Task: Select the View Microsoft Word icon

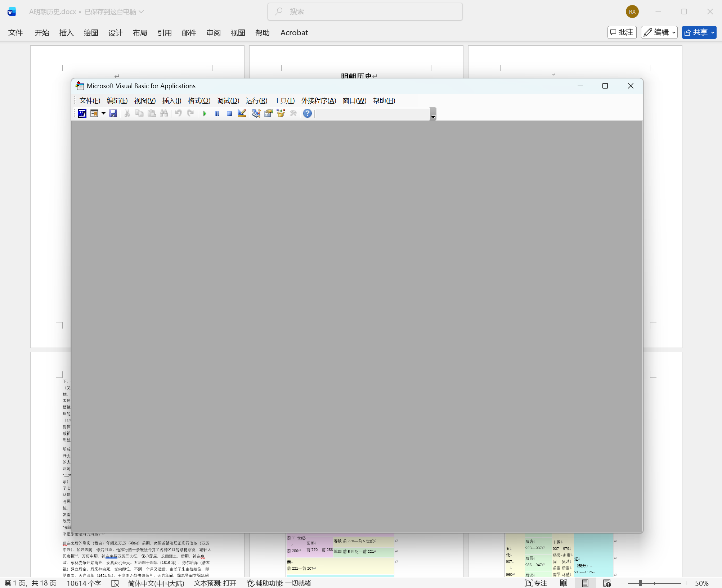Action: 82,113
